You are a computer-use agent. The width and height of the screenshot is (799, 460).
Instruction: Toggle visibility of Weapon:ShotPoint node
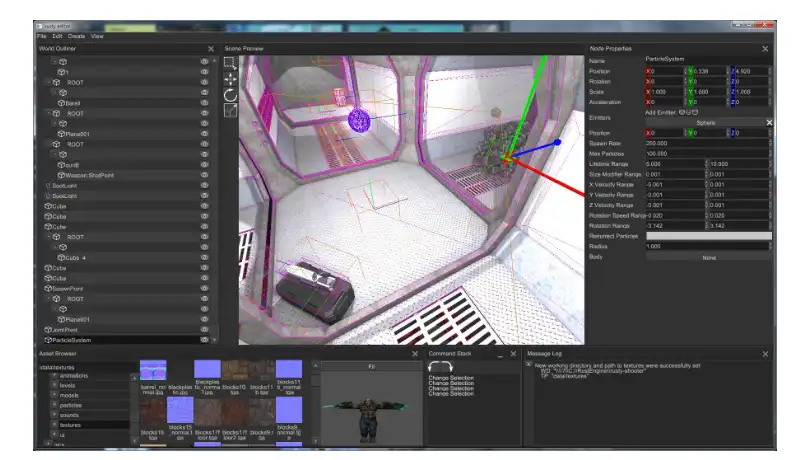[204, 175]
